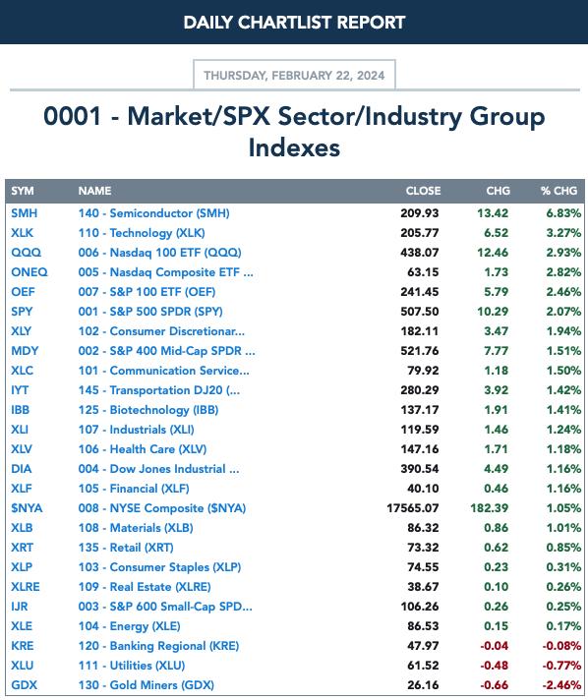Click the KRE symbol link
This screenshot has height=700, width=588.
(x=23, y=646)
